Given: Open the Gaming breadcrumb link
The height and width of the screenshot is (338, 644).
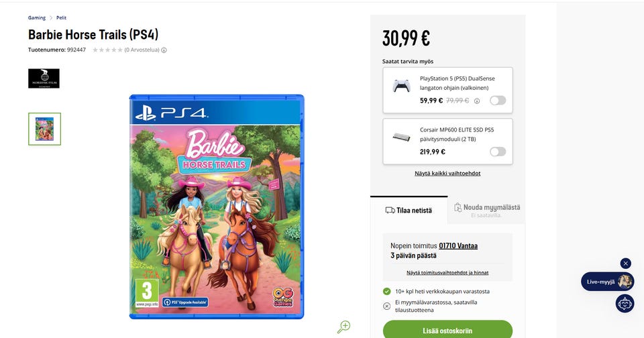Looking at the screenshot, I should (x=37, y=17).
